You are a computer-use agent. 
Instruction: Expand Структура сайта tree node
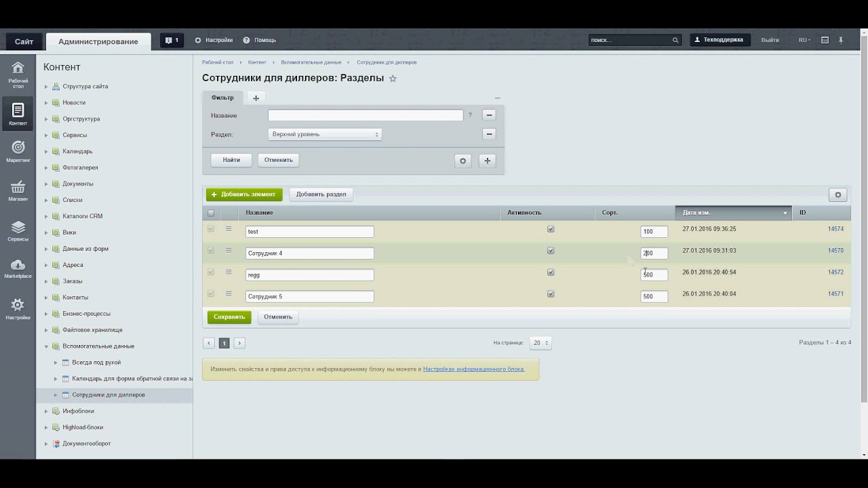pos(47,87)
